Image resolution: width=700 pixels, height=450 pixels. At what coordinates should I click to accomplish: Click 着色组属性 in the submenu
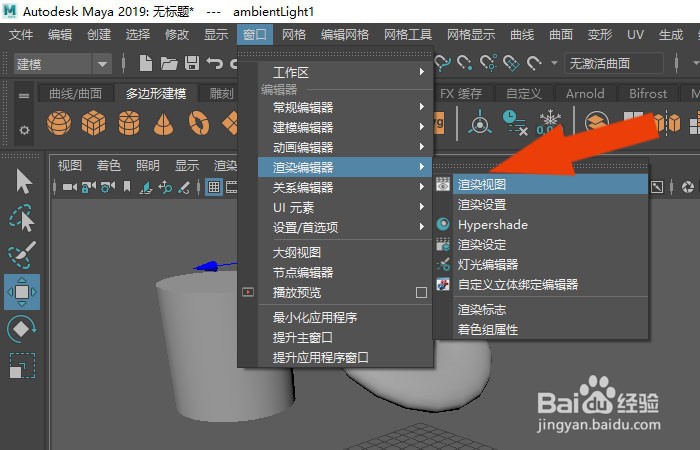click(x=550, y=329)
